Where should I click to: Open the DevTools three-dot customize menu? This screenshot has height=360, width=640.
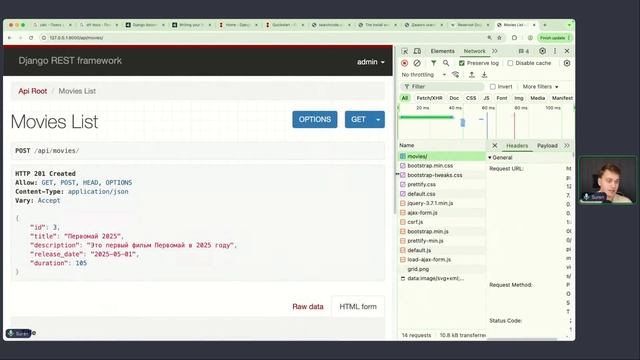(x=555, y=51)
